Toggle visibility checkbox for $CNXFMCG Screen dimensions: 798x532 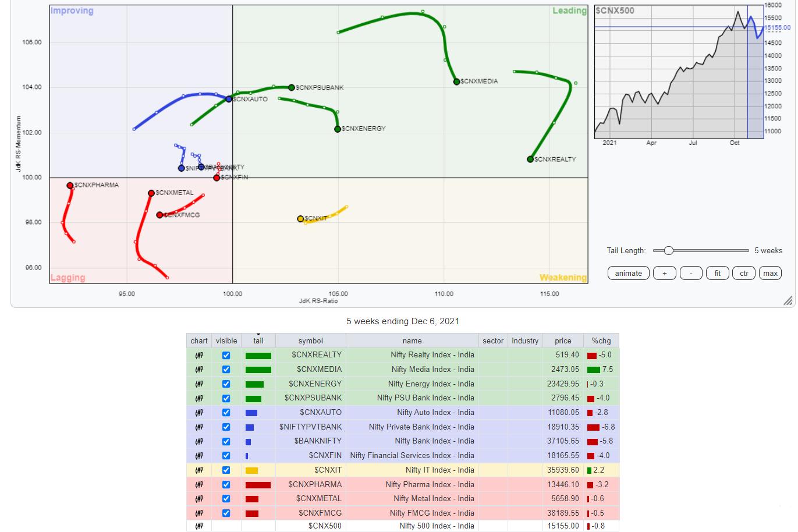pyautogui.click(x=226, y=513)
